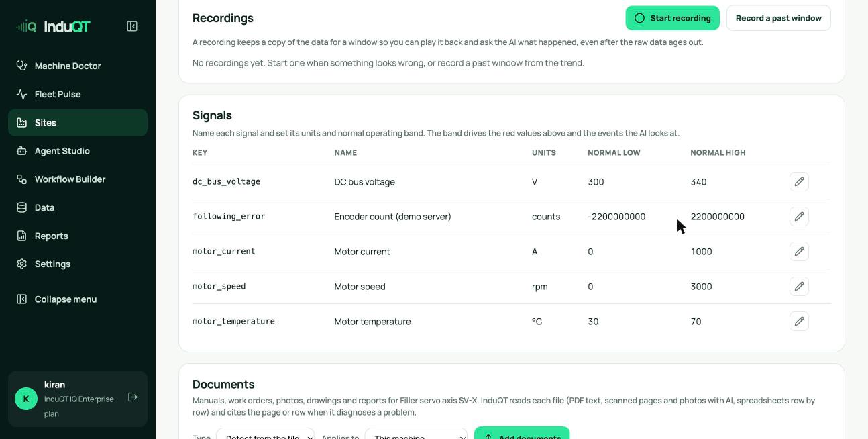
Task: Click the InduQT logo
Action: click(x=53, y=26)
